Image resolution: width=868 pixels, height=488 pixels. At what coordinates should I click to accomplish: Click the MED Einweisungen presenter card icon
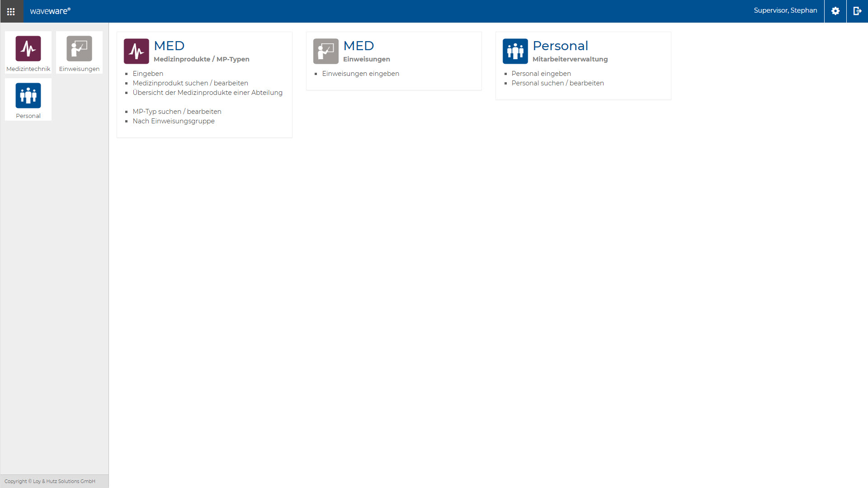(x=325, y=51)
